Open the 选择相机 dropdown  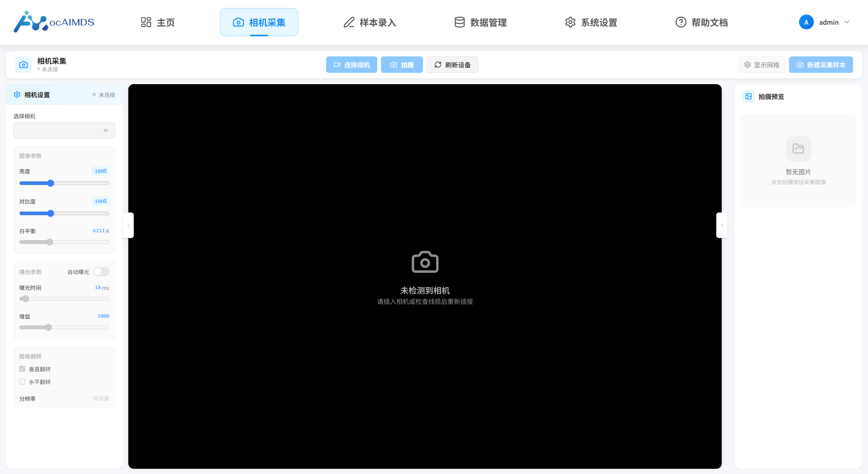point(64,130)
